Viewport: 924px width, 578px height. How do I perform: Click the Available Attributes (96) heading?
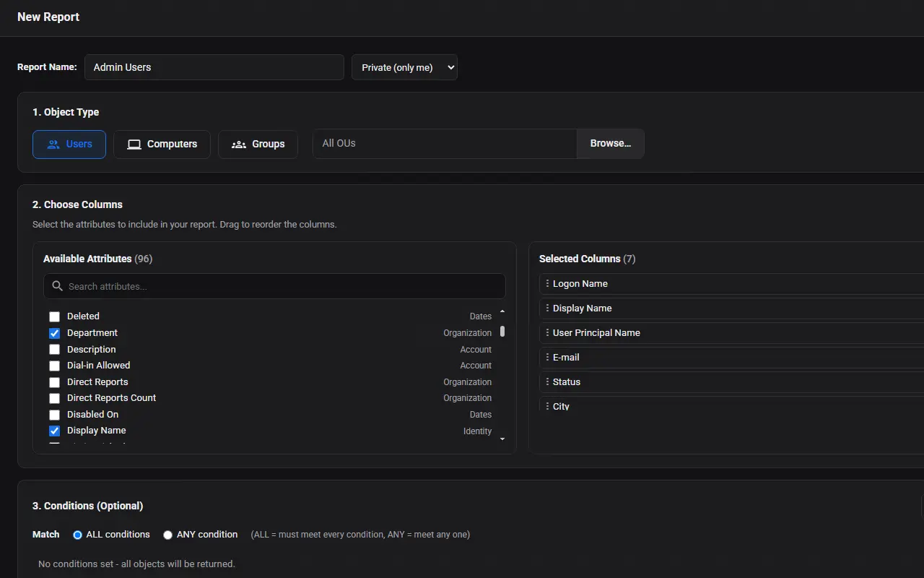(98, 259)
